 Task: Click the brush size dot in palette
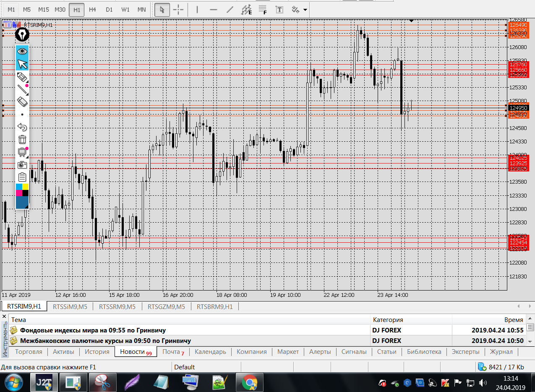[22, 114]
